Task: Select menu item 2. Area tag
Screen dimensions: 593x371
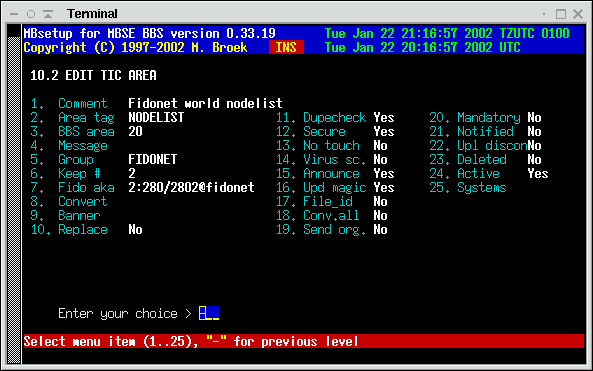Action: (x=72, y=117)
